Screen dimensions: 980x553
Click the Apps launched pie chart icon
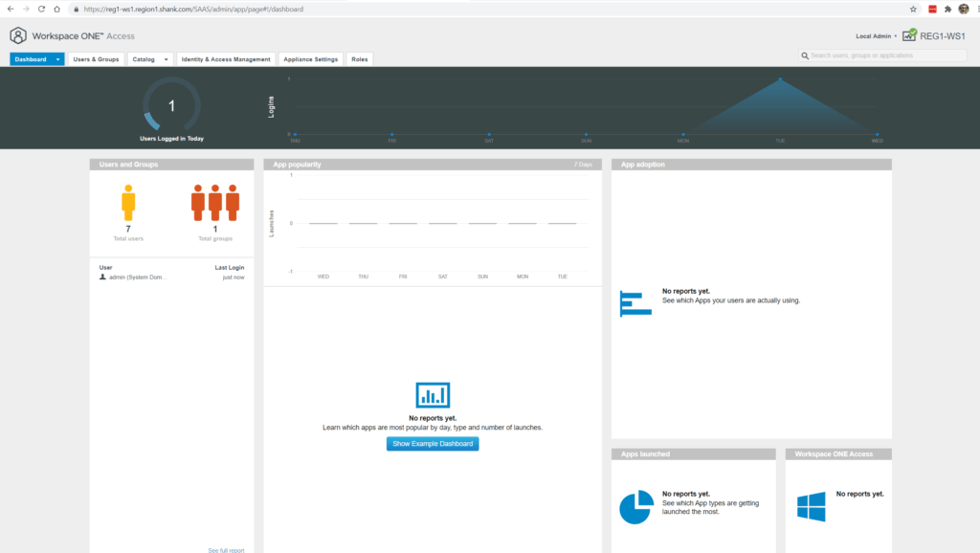tap(636, 507)
